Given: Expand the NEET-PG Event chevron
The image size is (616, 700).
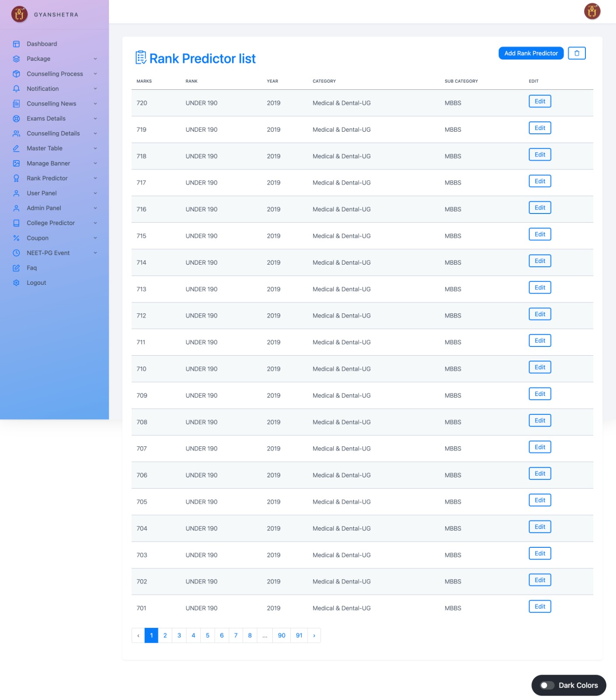Looking at the screenshot, I should tap(95, 253).
